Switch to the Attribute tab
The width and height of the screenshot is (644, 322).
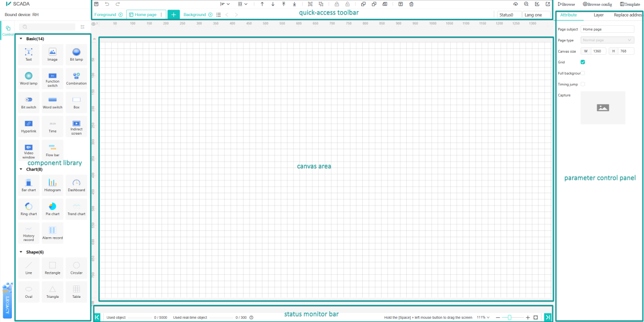point(568,15)
